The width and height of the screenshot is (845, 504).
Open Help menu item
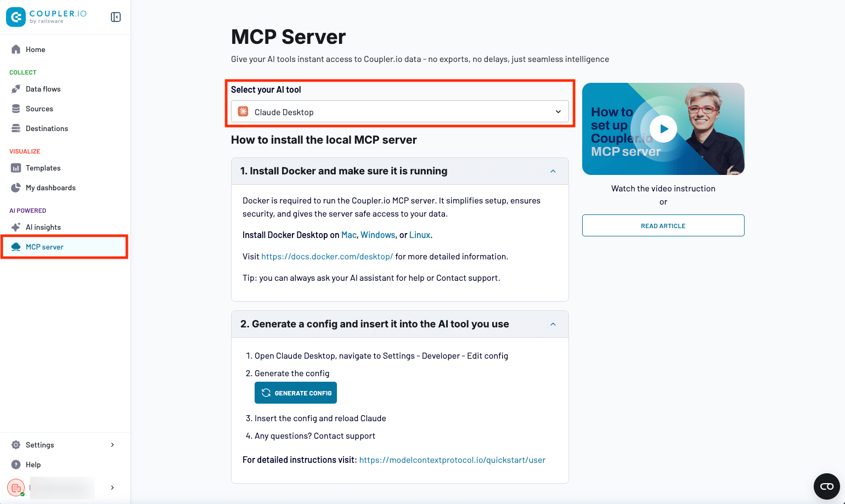(65, 465)
